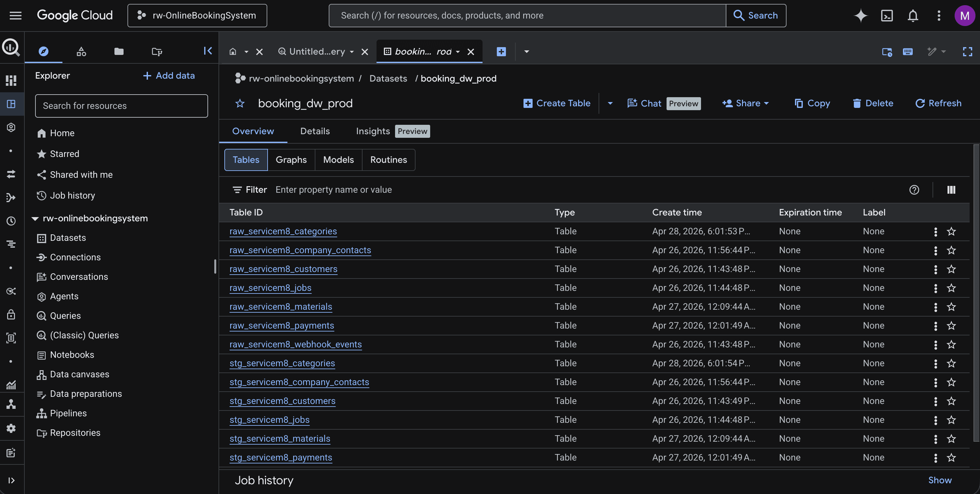Select the Models section
This screenshot has width=980, height=494.
click(x=338, y=160)
